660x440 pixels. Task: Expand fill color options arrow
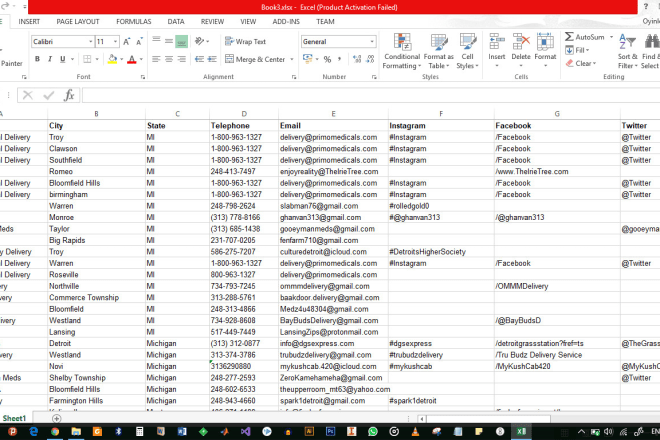coord(122,59)
